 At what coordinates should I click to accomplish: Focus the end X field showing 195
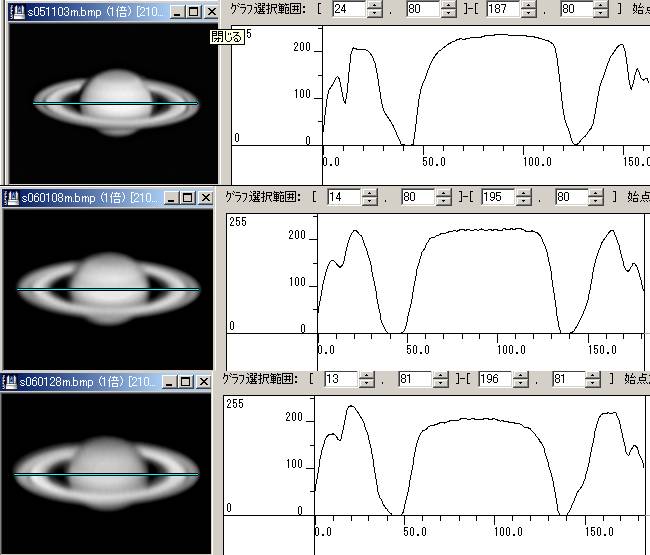[498, 196]
